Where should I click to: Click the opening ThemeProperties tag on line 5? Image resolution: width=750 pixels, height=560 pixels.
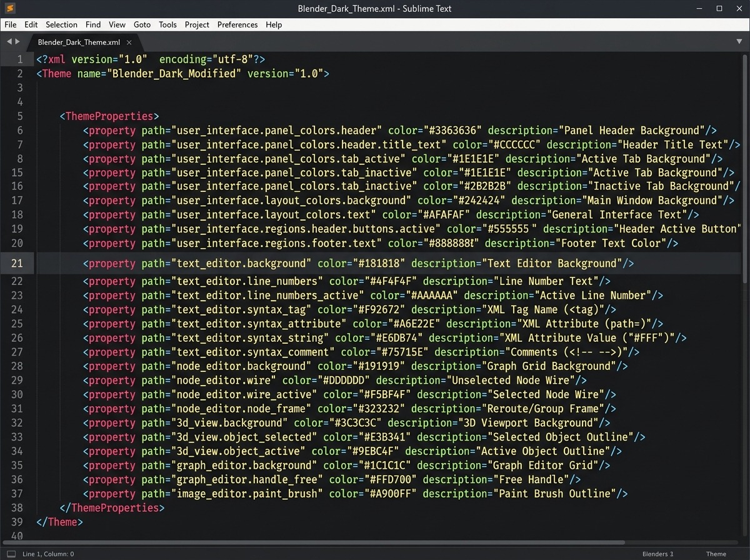tap(109, 116)
